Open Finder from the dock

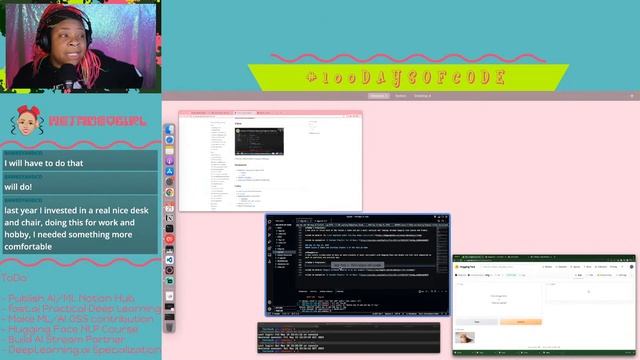169,129
